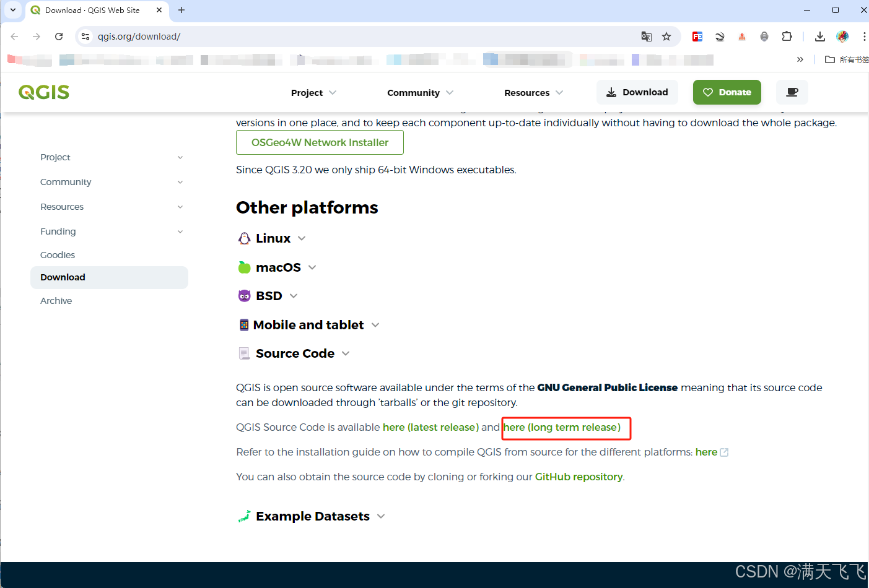Click the coffee cup icon button
The height and width of the screenshot is (588, 869).
pyautogui.click(x=792, y=92)
